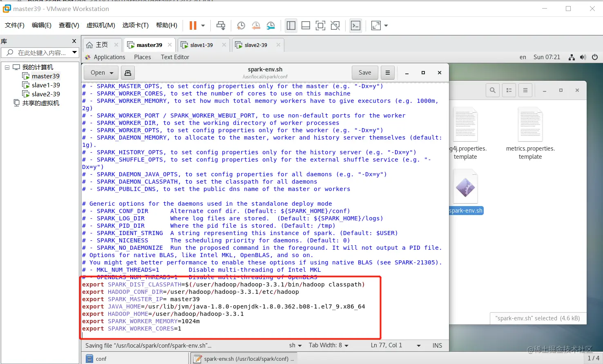Open the 虚拟机(M) menu
Image resolution: width=603 pixels, height=364 pixels.
coord(101,25)
